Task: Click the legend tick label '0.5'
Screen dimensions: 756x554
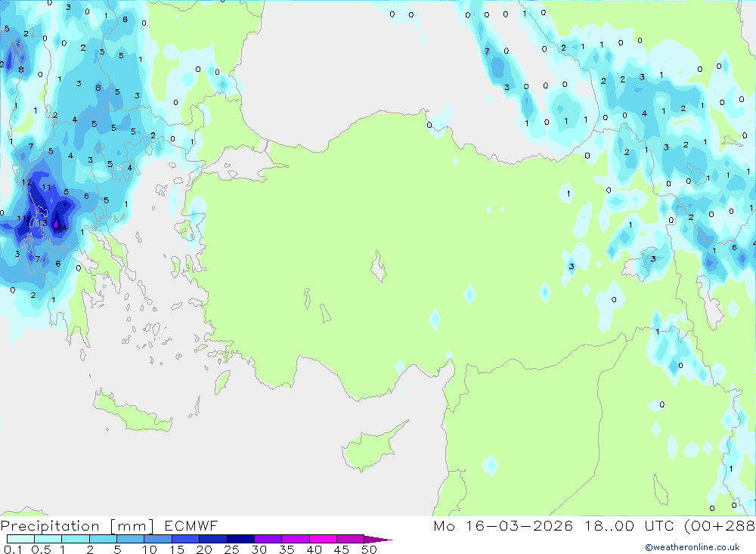Action: click(41, 549)
